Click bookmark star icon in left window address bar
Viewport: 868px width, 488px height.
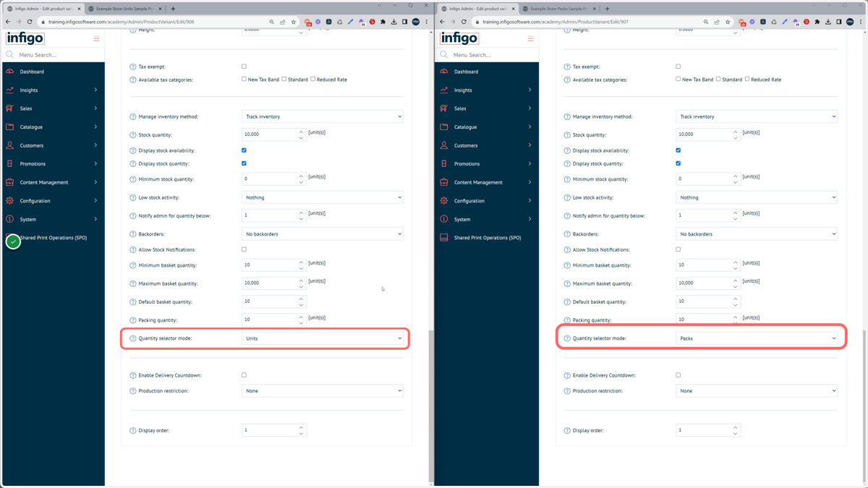294,22
